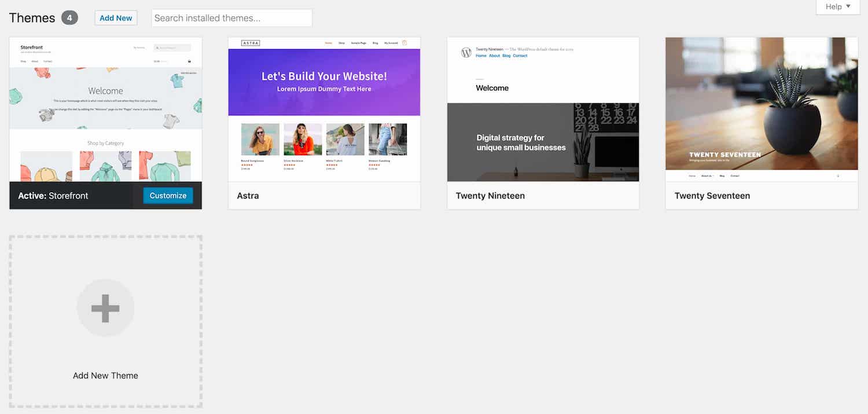Click the shopping cart icon in Storefront preview
The width and height of the screenshot is (868, 414).
pyautogui.click(x=189, y=61)
